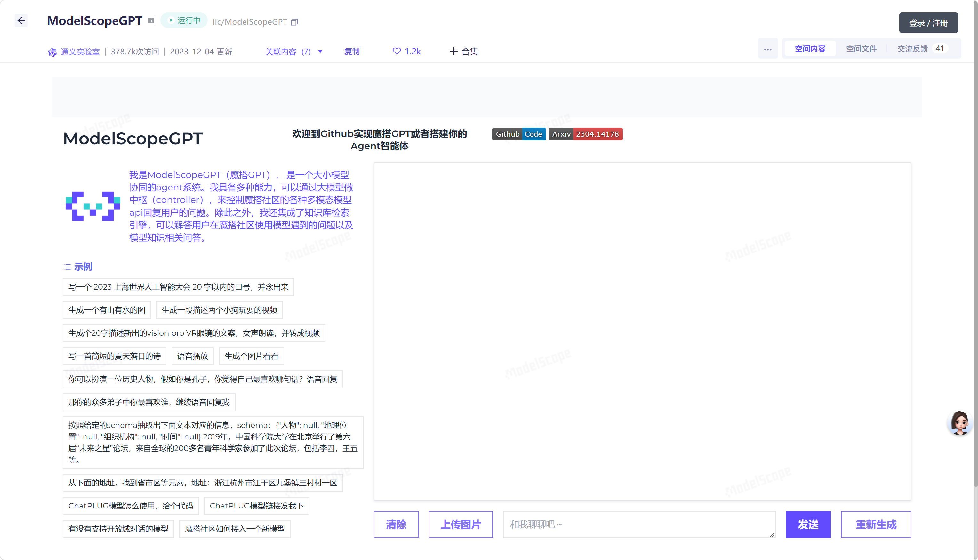This screenshot has width=978, height=560.
Task: Click the blue ModelScopeGPT description paragraph
Action: [x=241, y=206]
